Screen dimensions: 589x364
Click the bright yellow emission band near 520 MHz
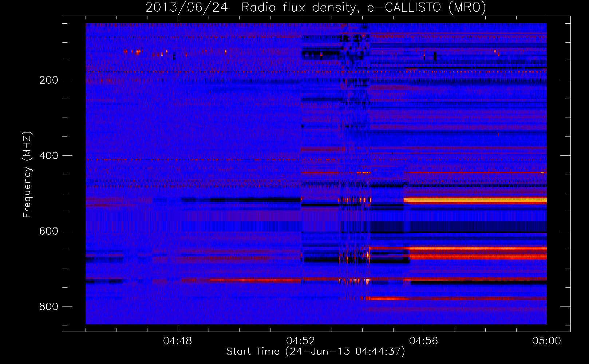point(475,200)
